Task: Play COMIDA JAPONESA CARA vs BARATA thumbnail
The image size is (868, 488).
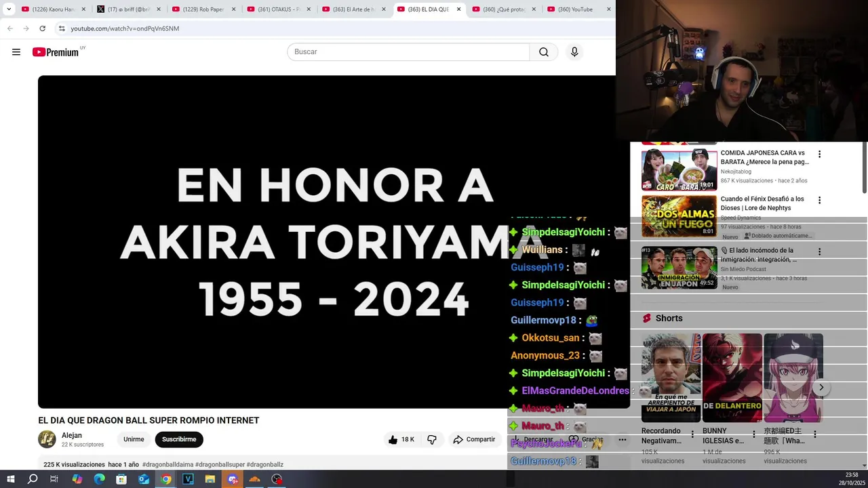Action: pyautogui.click(x=679, y=169)
